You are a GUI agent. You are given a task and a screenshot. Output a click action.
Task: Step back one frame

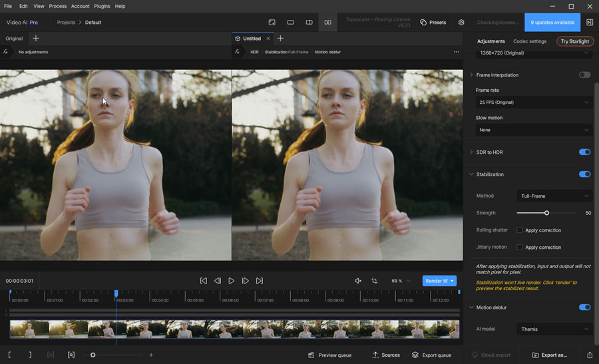[x=218, y=281]
